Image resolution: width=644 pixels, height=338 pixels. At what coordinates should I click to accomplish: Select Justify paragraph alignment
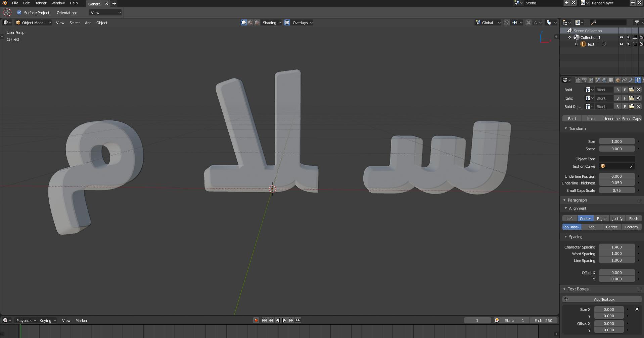617,218
